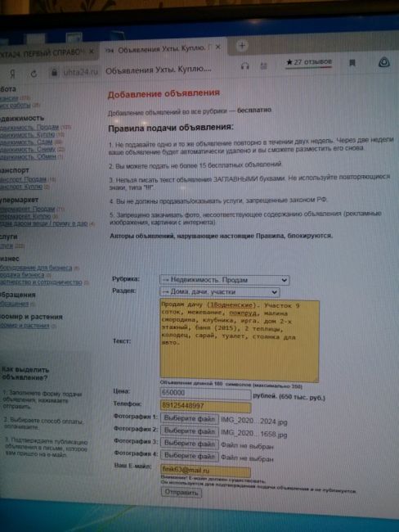The height and width of the screenshot is (532, 399).
Task: Reload the page with refresh icon
Action: point(34,74)
